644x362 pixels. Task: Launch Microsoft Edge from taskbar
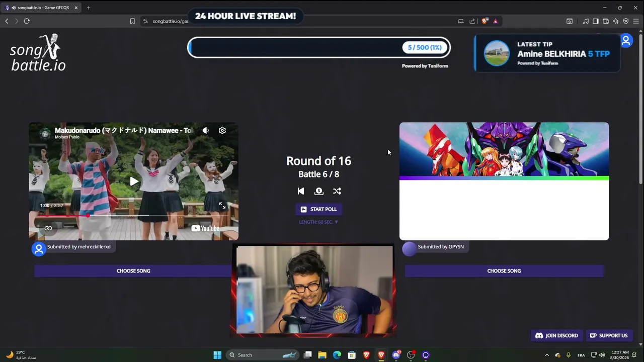[337, 355]
